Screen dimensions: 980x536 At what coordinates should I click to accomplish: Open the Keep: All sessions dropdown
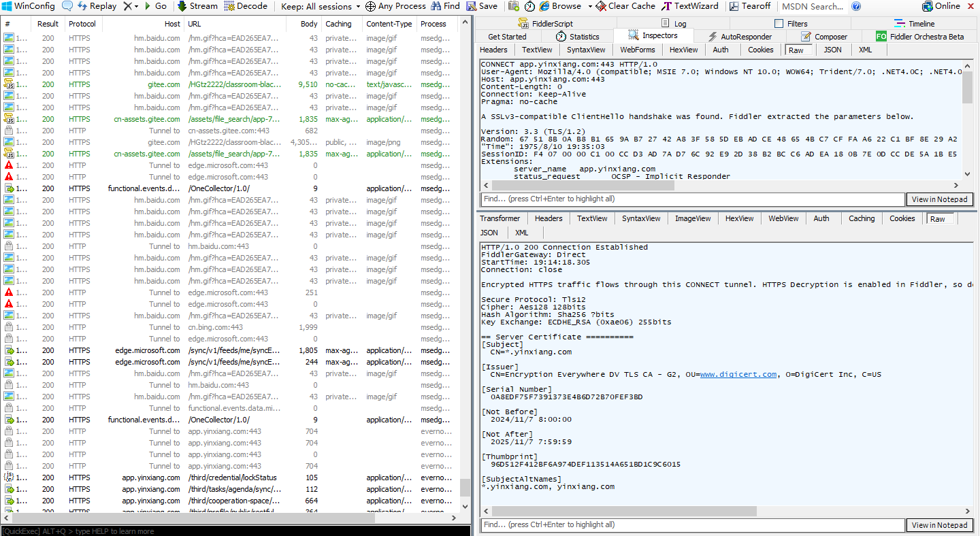(x=321, y=6)
